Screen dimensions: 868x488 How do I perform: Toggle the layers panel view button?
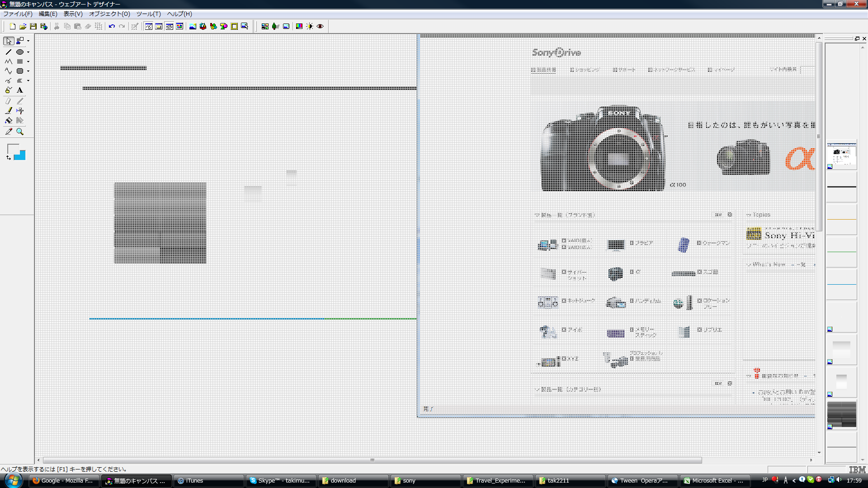169,26
